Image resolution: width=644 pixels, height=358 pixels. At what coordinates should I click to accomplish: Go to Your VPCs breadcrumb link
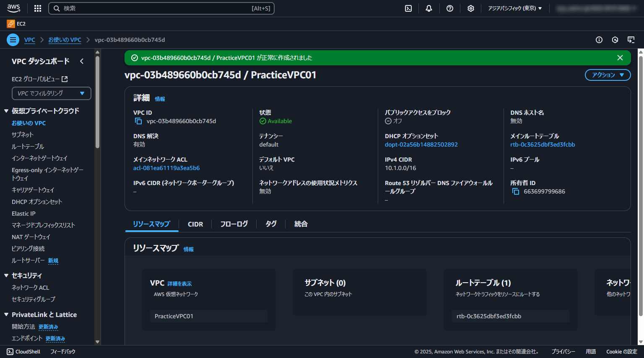click(65, 40)
